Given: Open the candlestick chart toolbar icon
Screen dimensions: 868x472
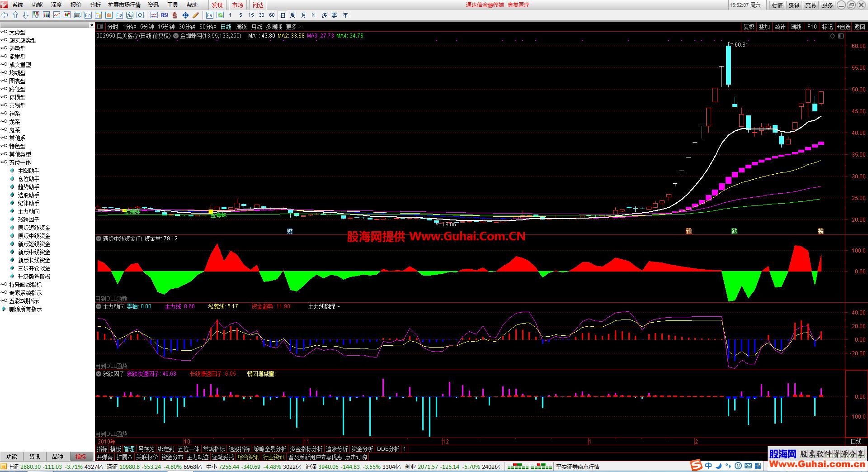Looking at the screenshot, I should [67, 15].
